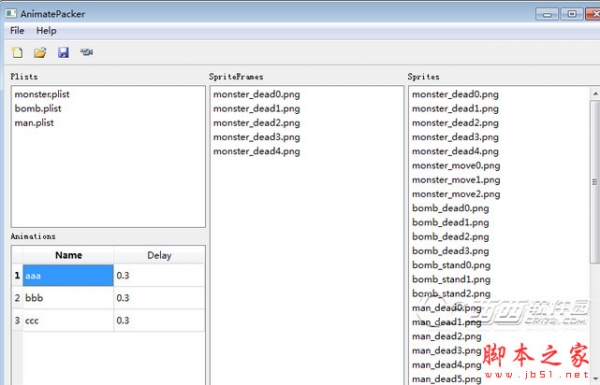Select man_dead3.png in Sprites list
The width and height of the screenshot is (600, 385).
[447, 351]
